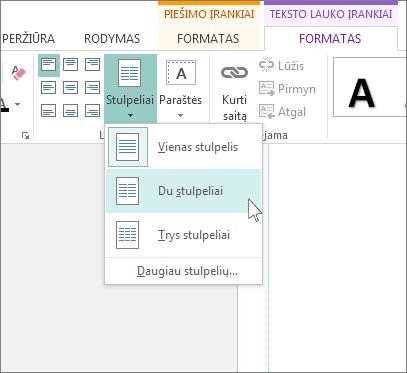Open the Stulpeliai columns dropdown
The width and height of the screenshot is (407, 373).
pyautogui.click(x=130, y=89)
